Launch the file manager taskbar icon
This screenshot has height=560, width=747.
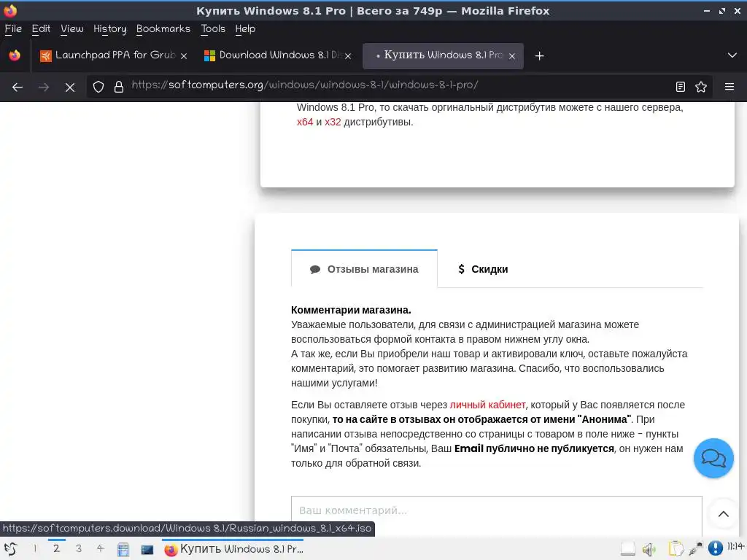click(x=123, y=550)
